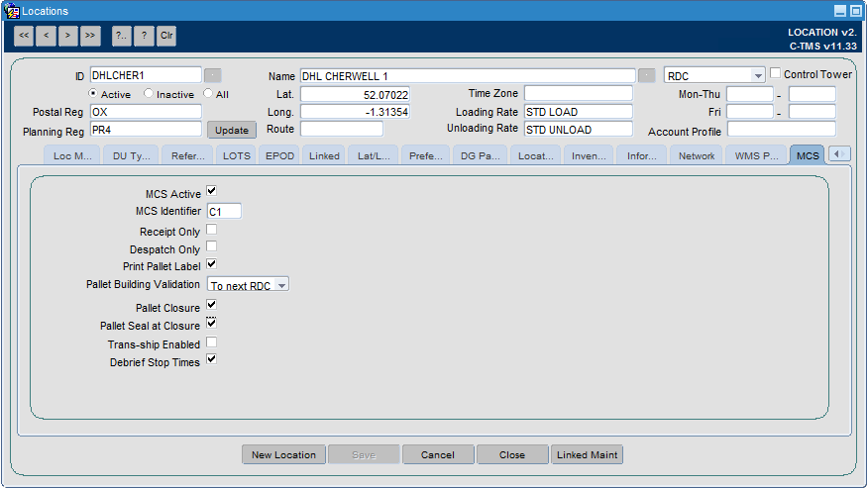
Task: Expand the Pallet Building Validation dropdown
Action: (x=281, y=285)
